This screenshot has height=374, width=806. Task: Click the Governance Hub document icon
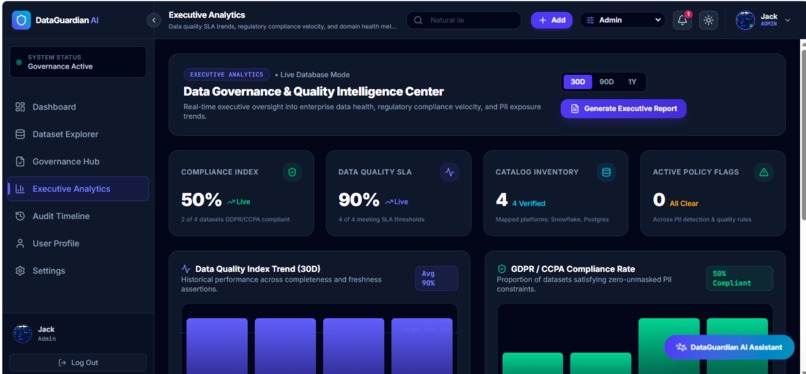[x=20, y=161]
